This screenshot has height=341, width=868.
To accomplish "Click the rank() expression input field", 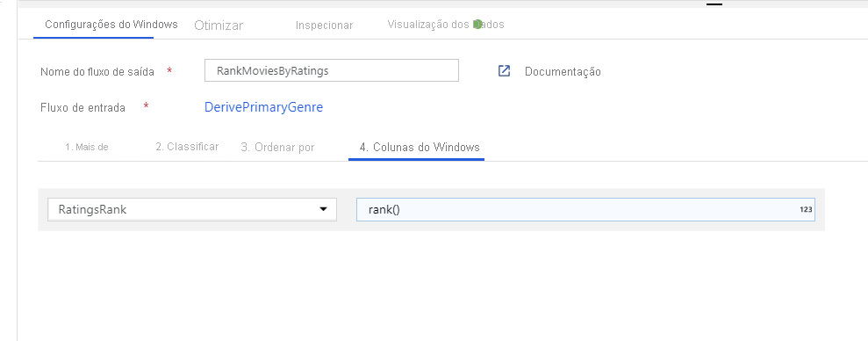I will (x=585, y=209).
